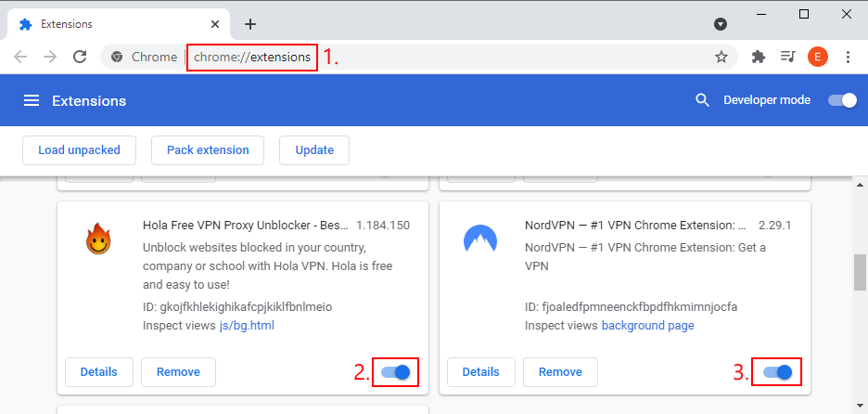Minimize the Chrome window

[x=761, y=15]
